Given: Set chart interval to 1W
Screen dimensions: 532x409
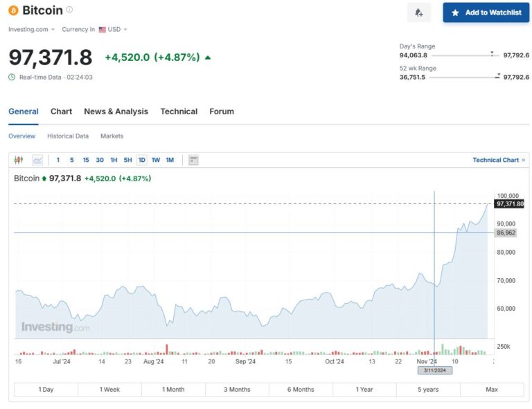Looking at the screenshot, I should coord(156,160).
